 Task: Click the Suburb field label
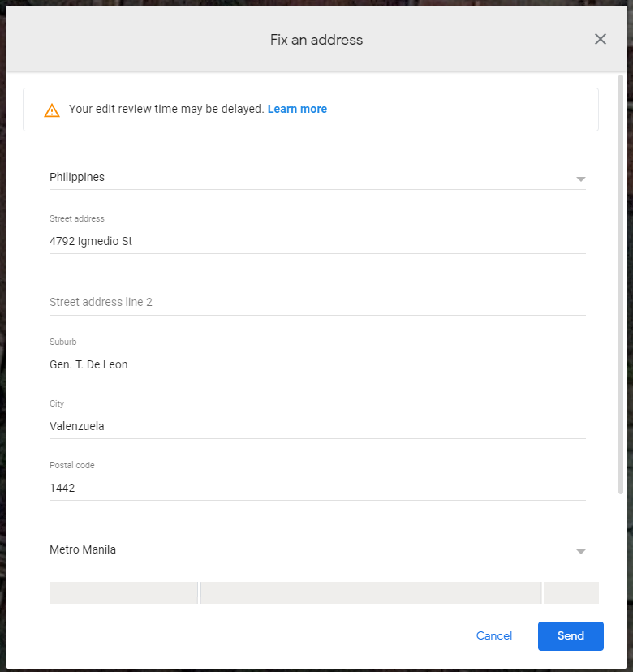(x=63, y=342)
